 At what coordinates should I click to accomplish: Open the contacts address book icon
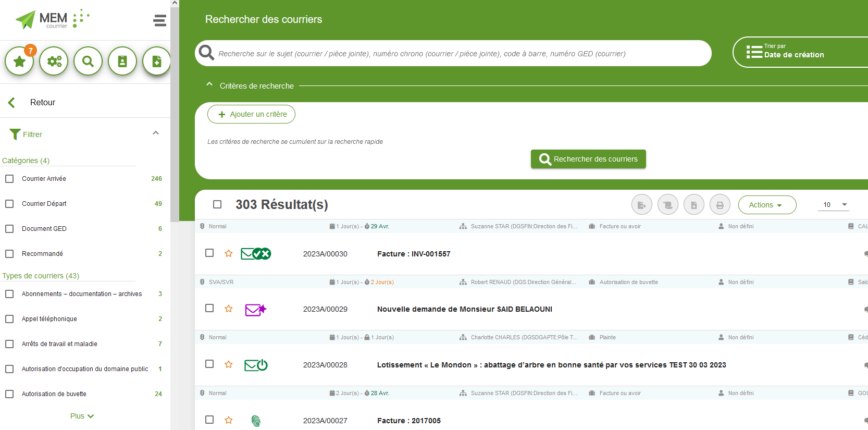[122, 62]
